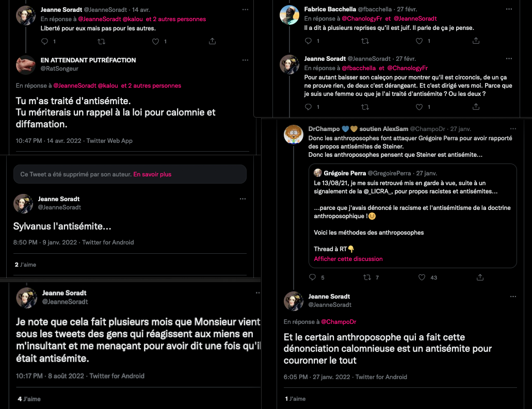The width and height of the screenshot is (532, 409).
Task: Open "Afficher cette discussion" link
Action: (348, 259)
